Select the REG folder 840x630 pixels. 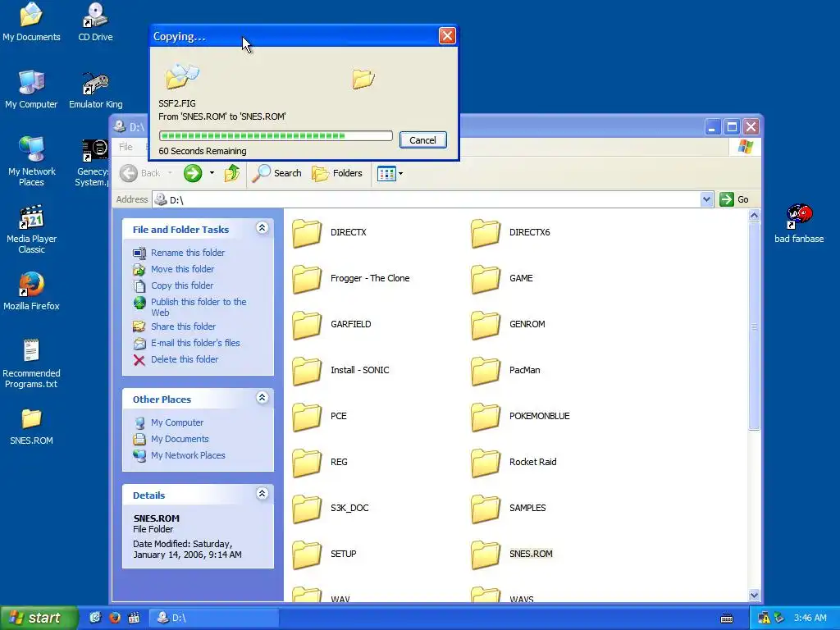pos(320,463)
